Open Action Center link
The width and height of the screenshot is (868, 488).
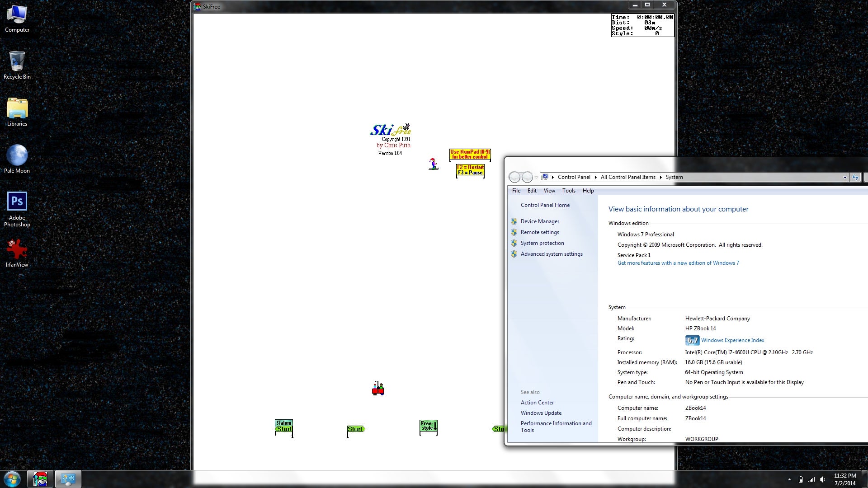[x=537, y=403]
